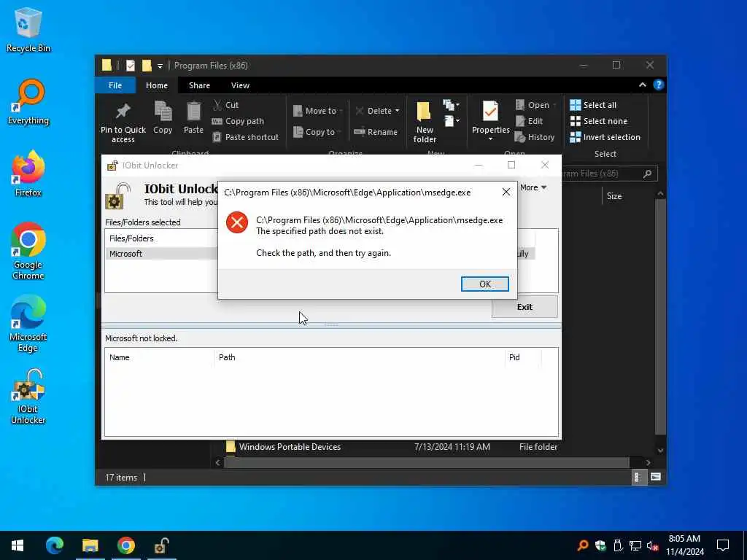747x560 pixels.
Task: Switch to the View ribbon tab
Action: pyautogui.click(x=240, y=85)
